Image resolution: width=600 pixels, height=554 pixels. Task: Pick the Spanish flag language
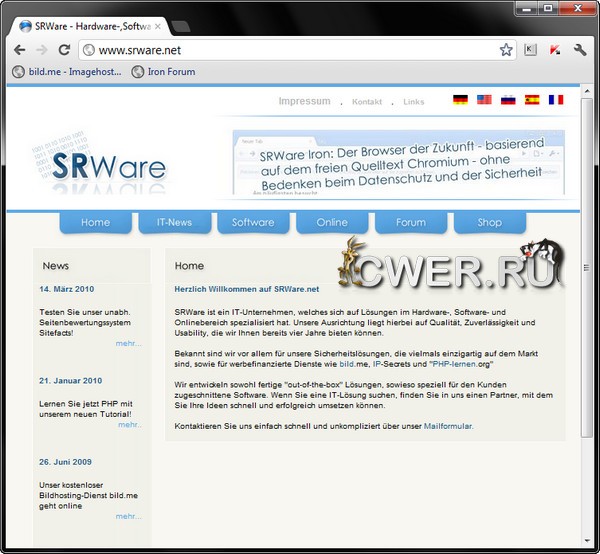532,100
